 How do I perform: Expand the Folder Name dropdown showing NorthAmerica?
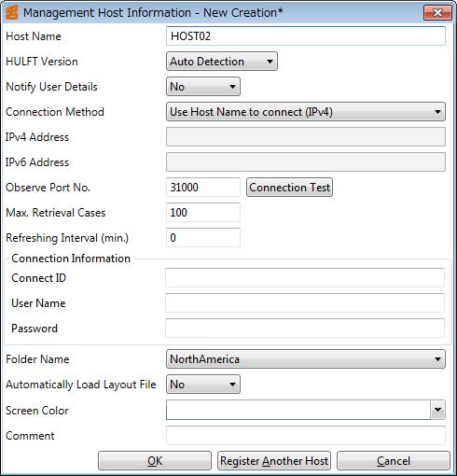click(x=306, y=359)
